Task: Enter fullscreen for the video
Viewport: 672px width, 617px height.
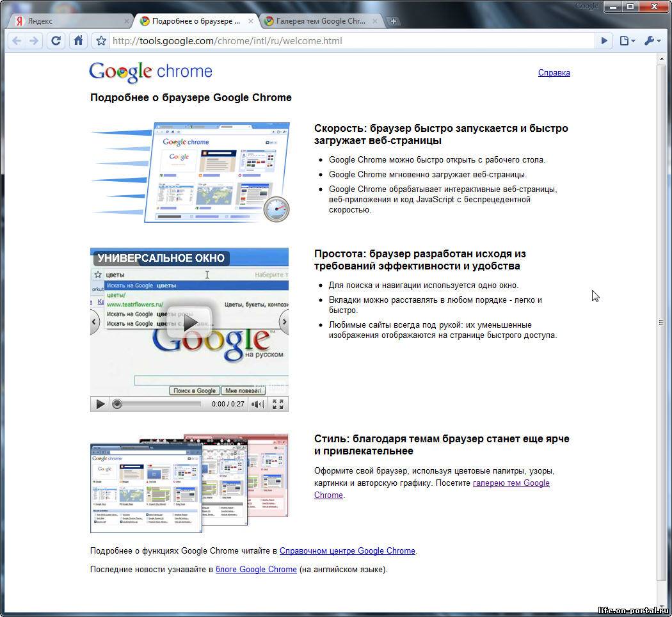Action: pos(278,404)
